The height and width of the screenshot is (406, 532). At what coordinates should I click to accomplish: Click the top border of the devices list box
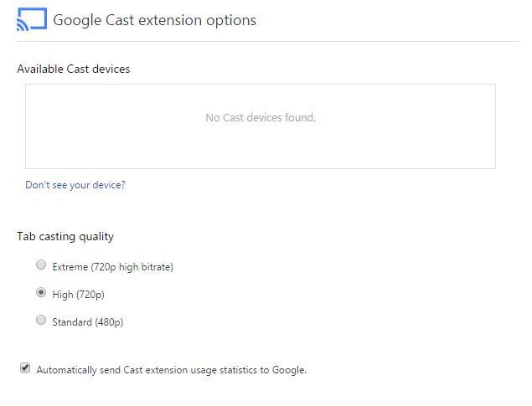[x=261, y=85]
